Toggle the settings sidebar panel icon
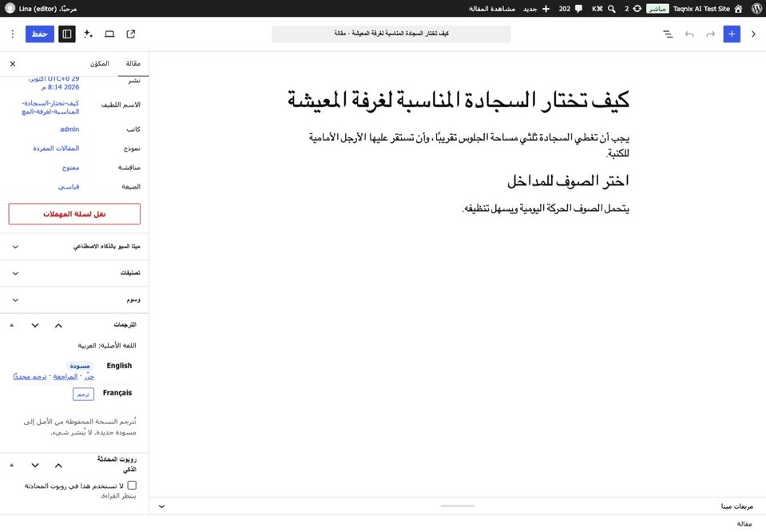This screenshot has height=532, width=766. [x=67, y=34]
